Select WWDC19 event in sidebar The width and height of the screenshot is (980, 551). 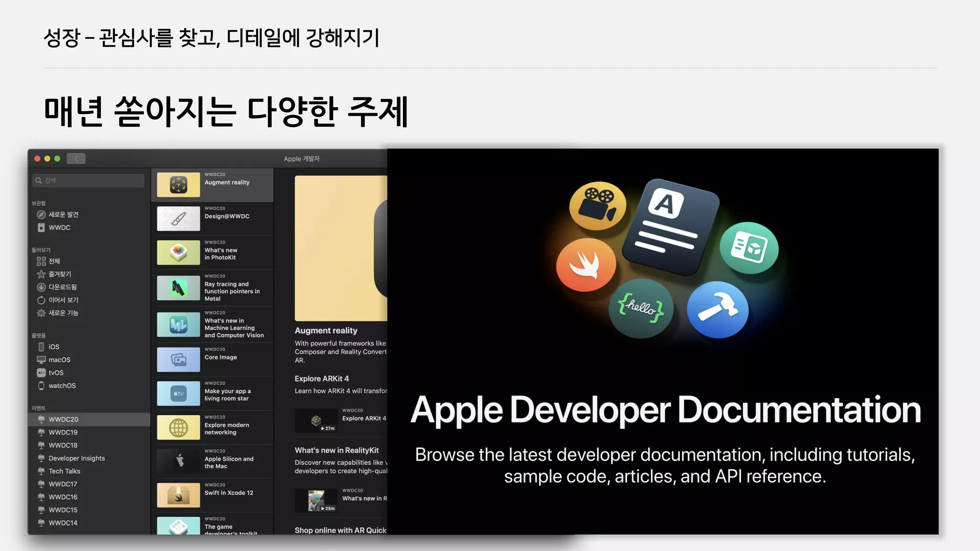63,432
